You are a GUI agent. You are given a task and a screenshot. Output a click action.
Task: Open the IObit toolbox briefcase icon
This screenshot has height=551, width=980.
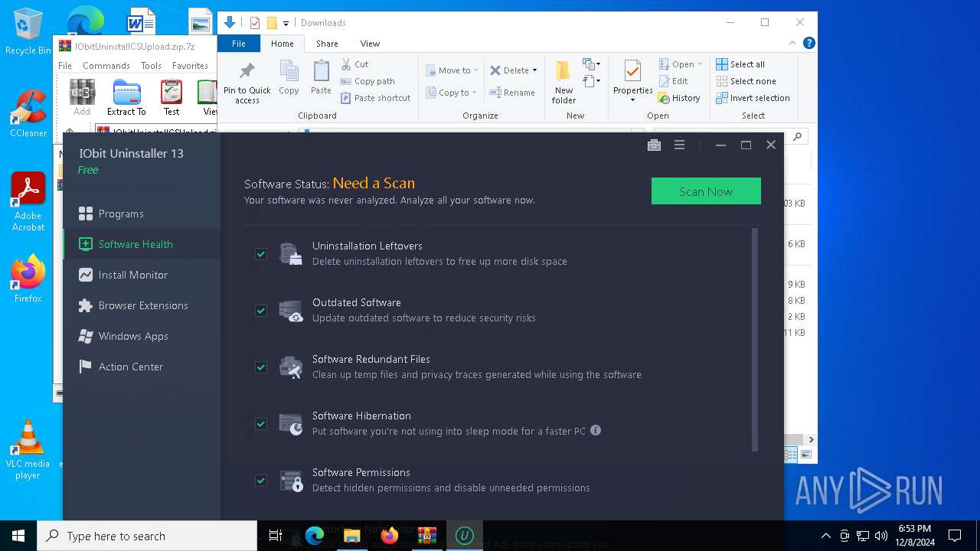[x=654, y=145]
